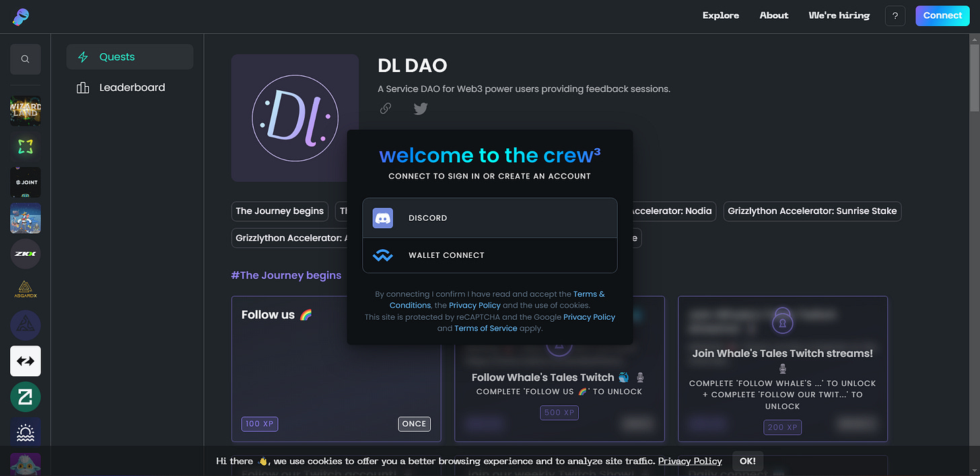Open Privacy Policy link in cookie banner

(690, 461)
